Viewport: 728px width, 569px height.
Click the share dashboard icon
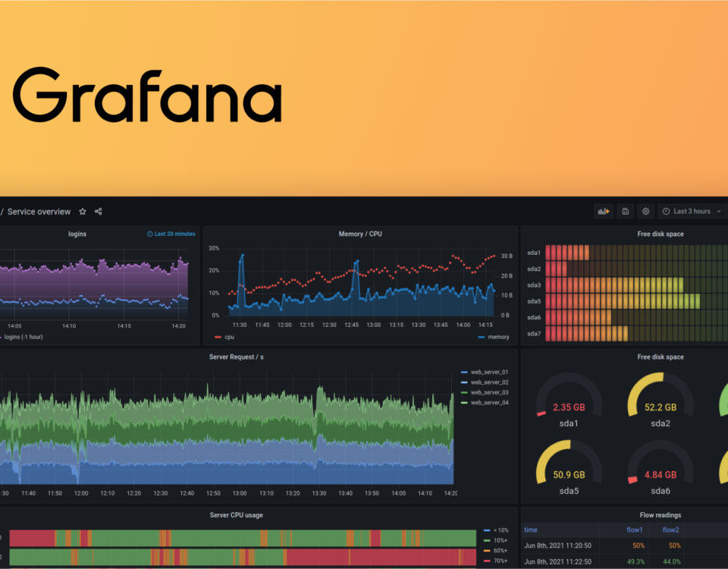[x=99, y=212]
